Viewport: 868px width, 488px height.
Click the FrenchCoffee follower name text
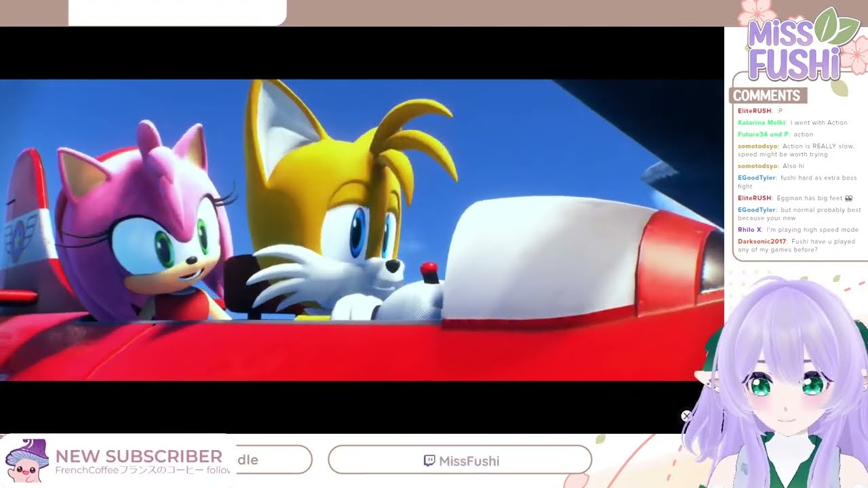[x=142, y=470]
